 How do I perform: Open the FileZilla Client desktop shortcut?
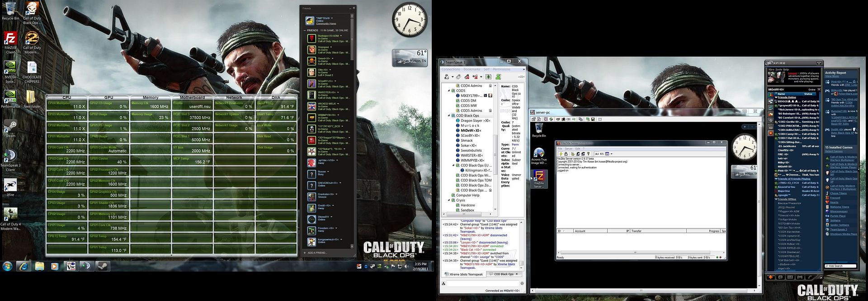point(10,43)
